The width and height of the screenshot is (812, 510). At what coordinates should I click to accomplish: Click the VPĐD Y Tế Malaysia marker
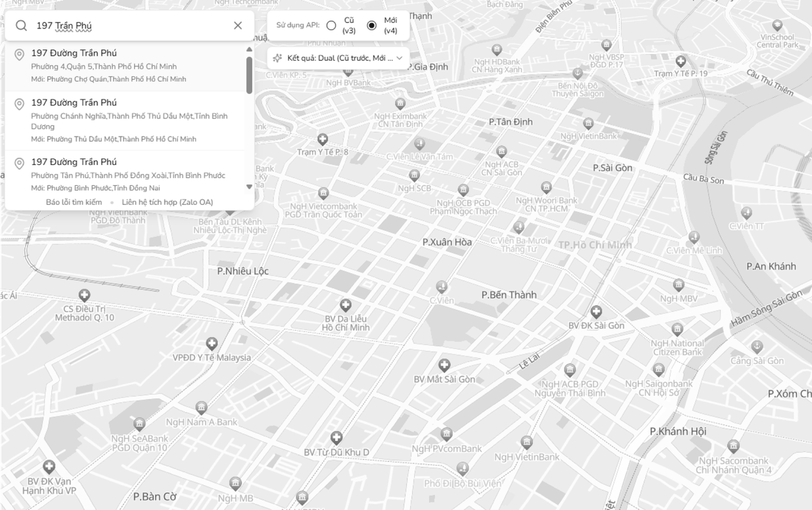click(212, 344)
